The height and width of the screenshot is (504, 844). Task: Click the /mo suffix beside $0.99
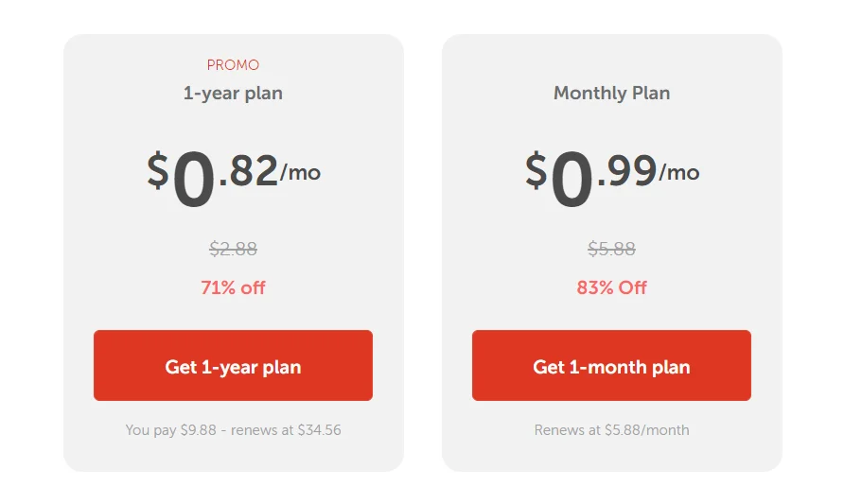pos(678,173)
